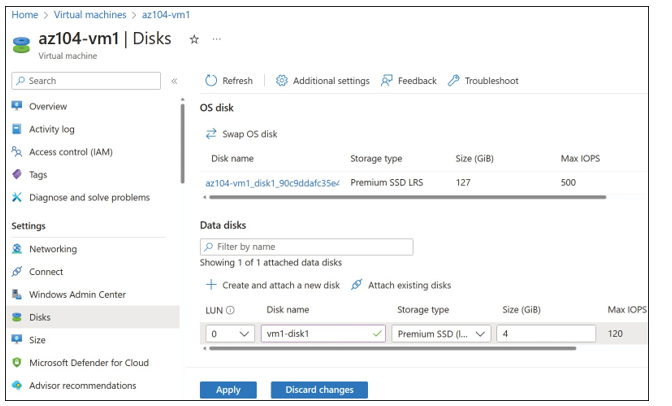
Task: Click the OS disk Disk name column header
Action: coord(232,159)
